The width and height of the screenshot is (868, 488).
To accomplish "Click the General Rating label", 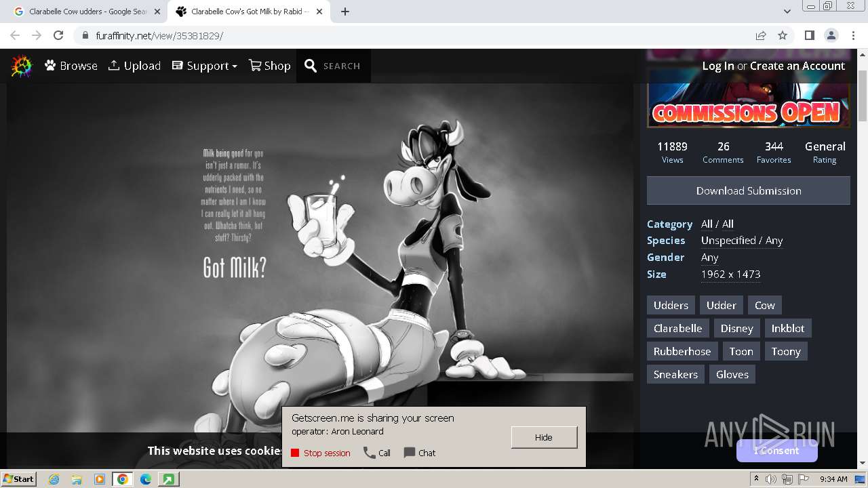I will pyautogui.click(x=825, y=152).
